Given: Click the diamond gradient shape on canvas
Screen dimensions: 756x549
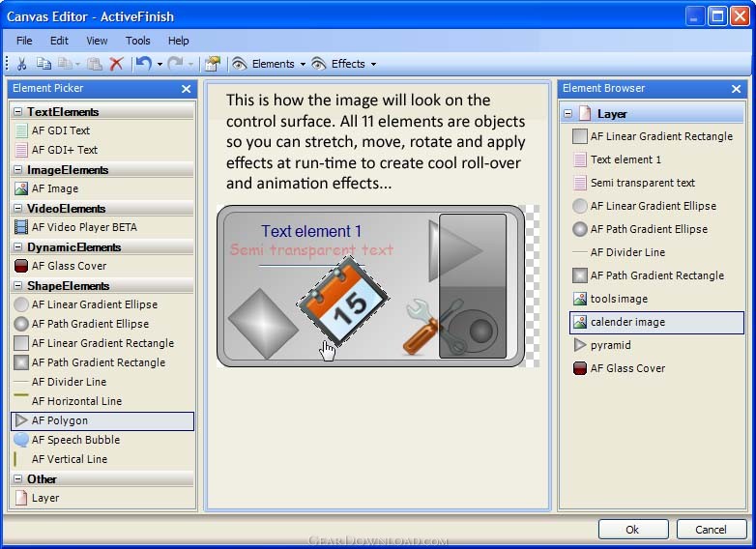Looking at the screenshot, I should [263, 324].
